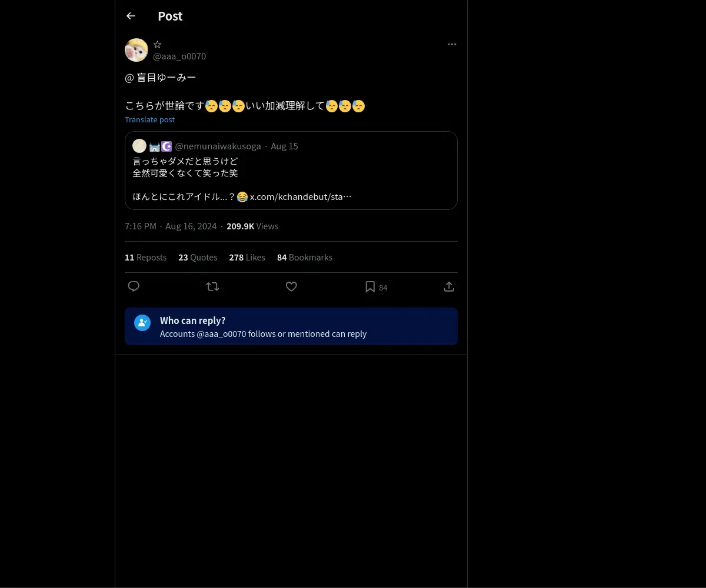Open the x.com/kchandebut link
Image resolution: width=706 pixels, height=588 pixels.
(301, 196)
